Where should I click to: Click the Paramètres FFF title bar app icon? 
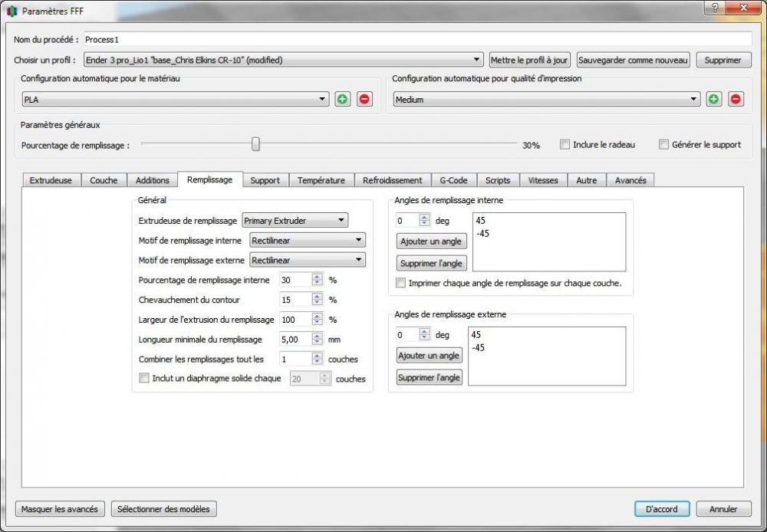(x=13, y=11)
